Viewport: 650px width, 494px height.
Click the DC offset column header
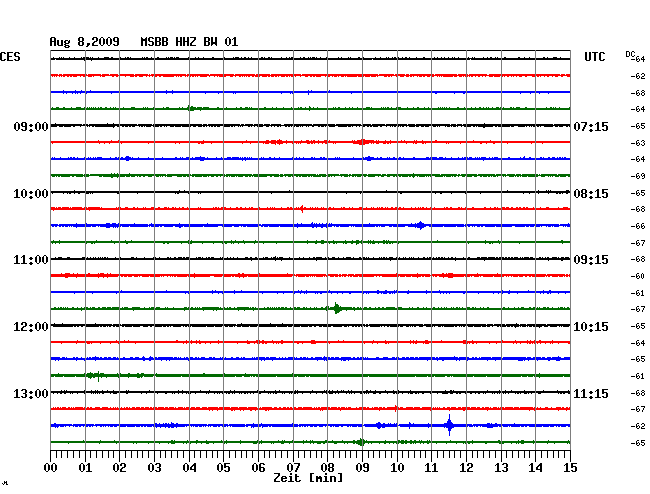[630, 53]
